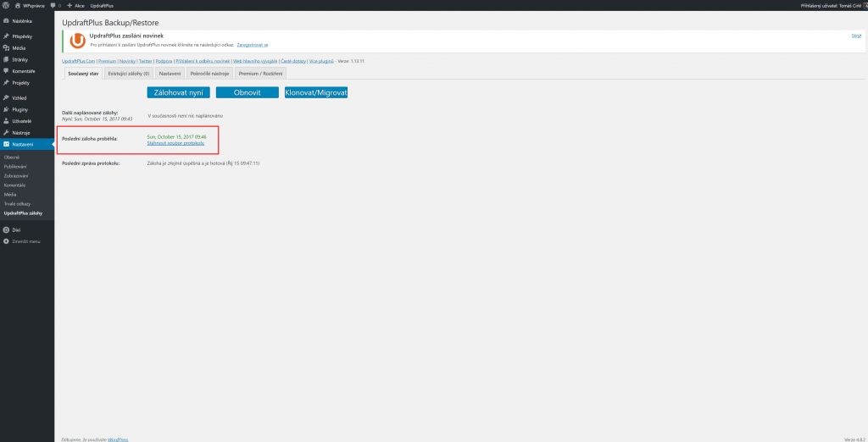Click the Klonovat/Migrovat button
The image size is (868, 442).
point(316,92)
